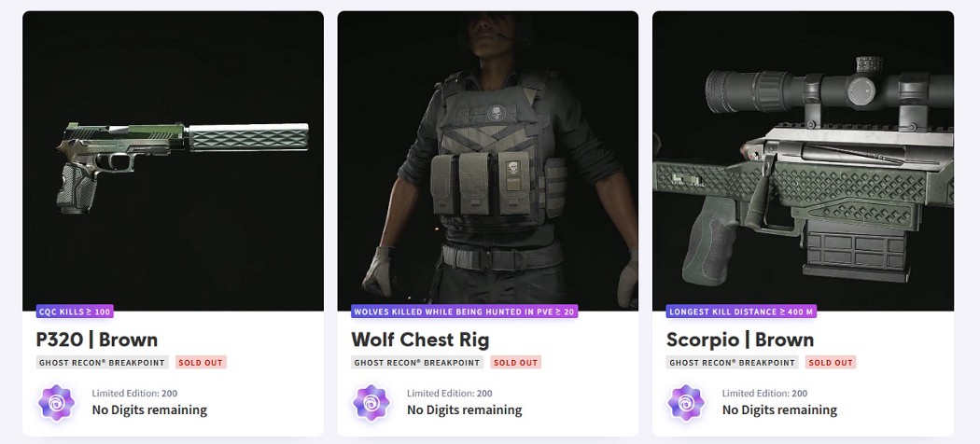Select the CQC Kills ≥ 100 badge
Viewport: 980px width, 444px height.
point(75,311)
